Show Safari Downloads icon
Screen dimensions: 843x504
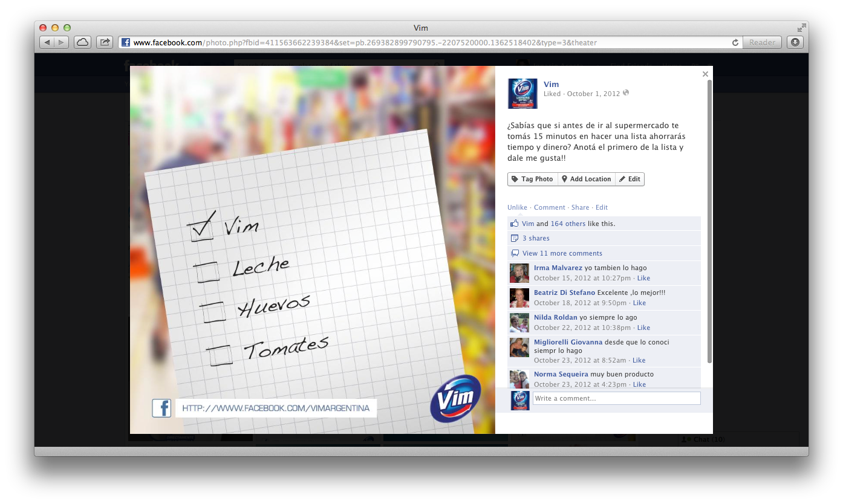coord(795,42)
